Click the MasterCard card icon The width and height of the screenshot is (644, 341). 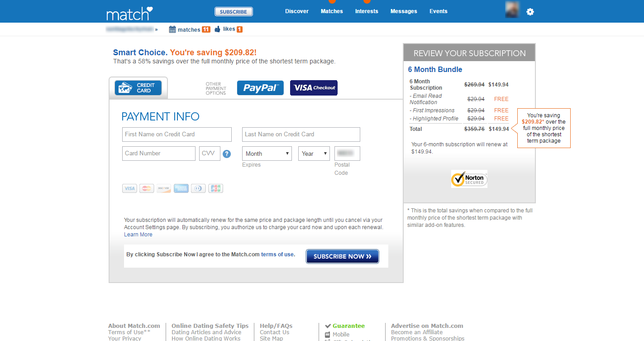click(147, 188)
